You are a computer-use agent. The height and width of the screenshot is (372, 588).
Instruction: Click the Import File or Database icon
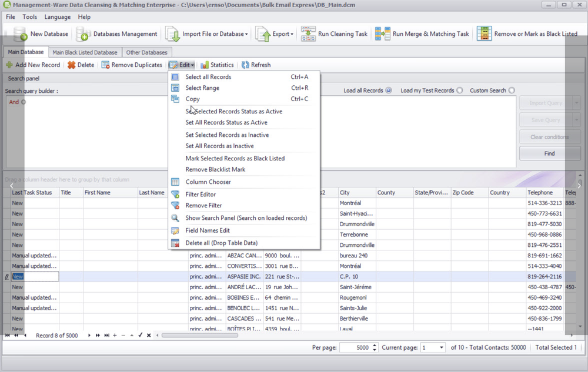click(x=172, y=33)
